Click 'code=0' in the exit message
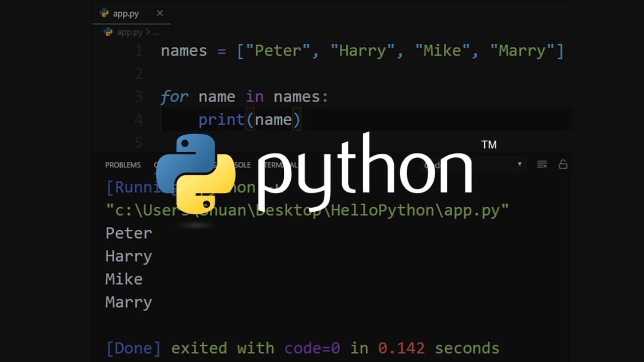 312,348
